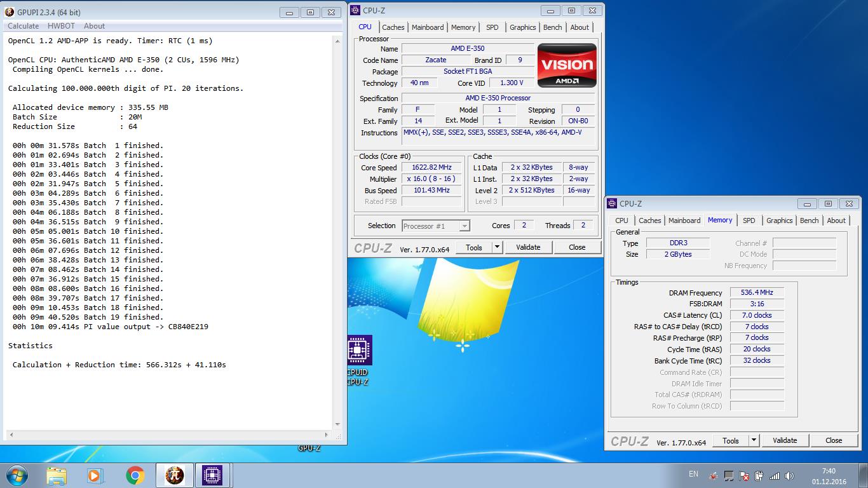Click Close button in the CPU-Z CPU window

tap(577, 247)
